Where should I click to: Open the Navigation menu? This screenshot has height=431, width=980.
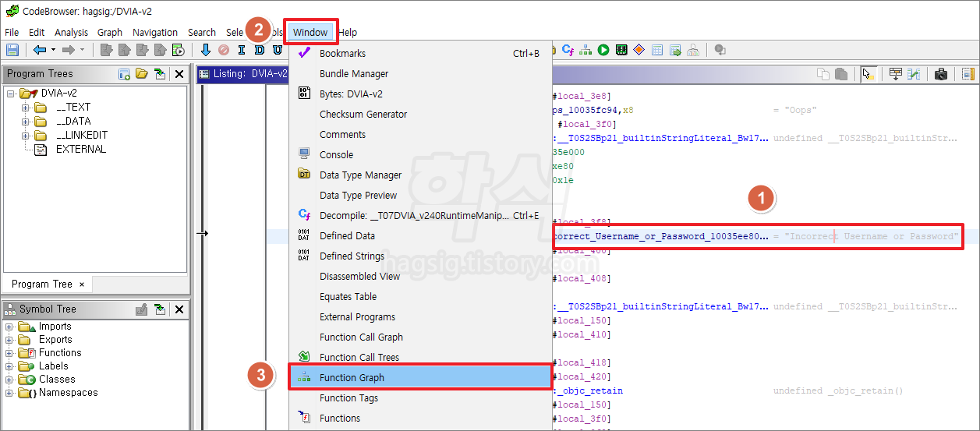[x=155, y=32]
